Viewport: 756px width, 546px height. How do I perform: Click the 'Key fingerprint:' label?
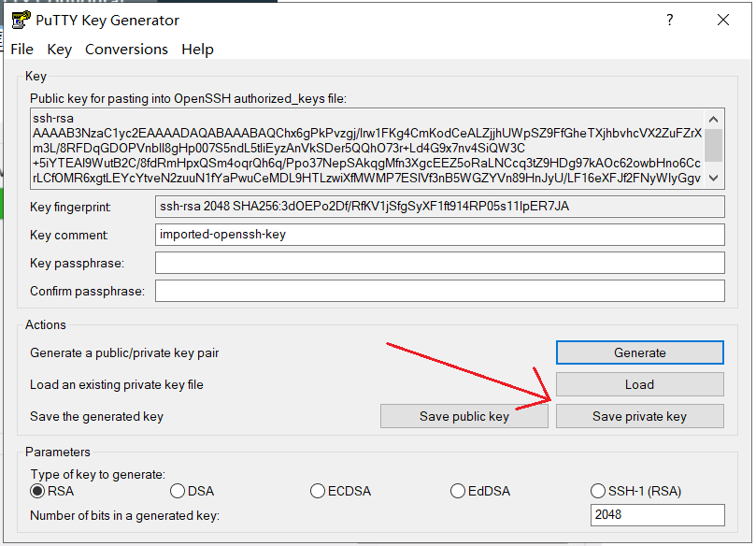70,207
